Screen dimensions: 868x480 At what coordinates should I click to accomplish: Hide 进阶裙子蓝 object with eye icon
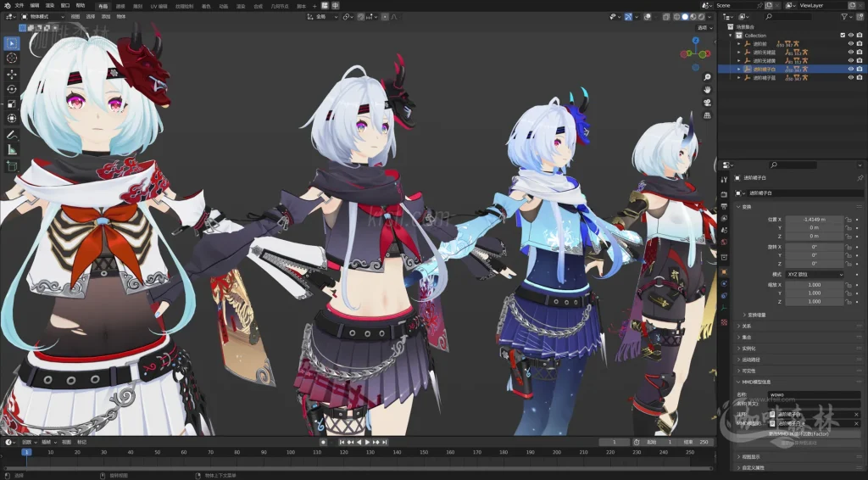pos(851,77)
